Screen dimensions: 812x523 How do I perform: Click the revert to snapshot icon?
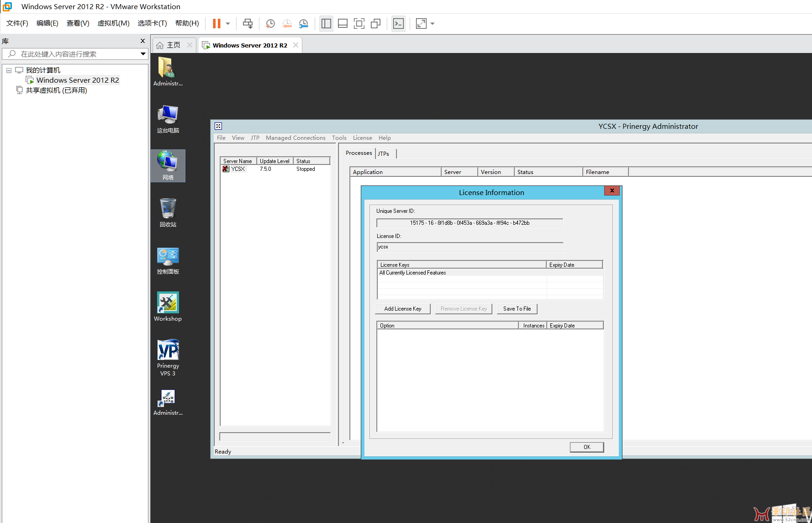287,23
